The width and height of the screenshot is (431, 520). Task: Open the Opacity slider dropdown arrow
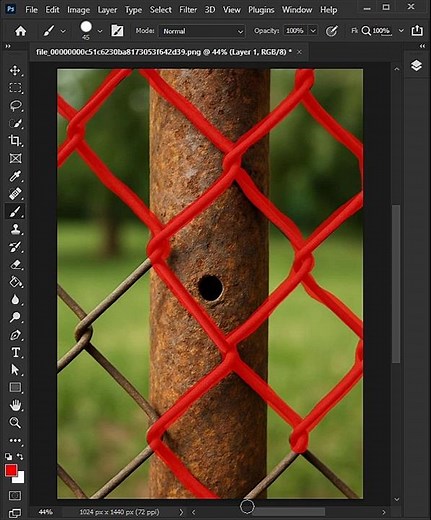pos(313,31)
